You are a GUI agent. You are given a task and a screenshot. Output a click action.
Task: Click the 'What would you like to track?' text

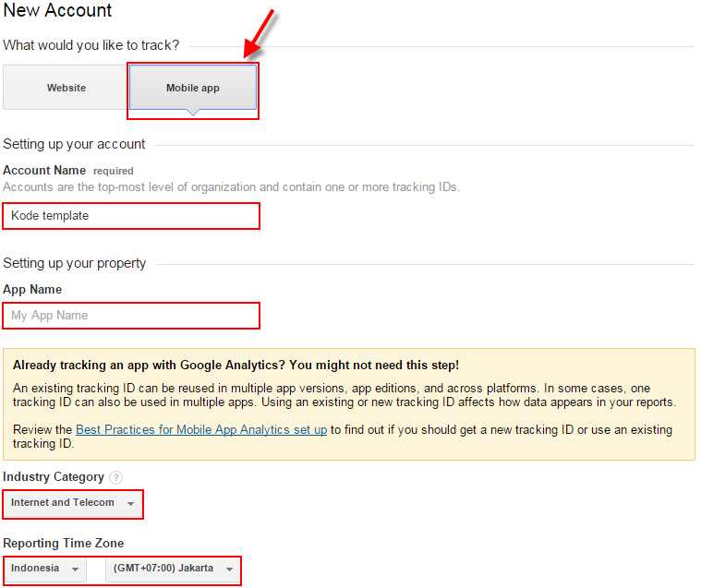(91, 44)
